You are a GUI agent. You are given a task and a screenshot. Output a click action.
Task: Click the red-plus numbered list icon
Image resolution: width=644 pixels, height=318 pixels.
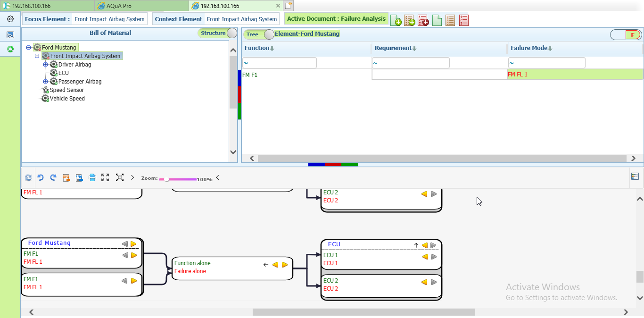423,20
